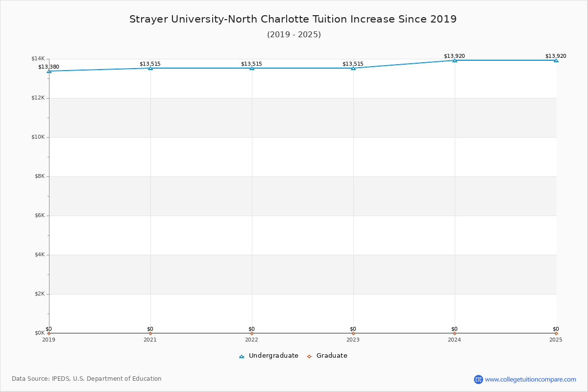
Task: Click the 2019 x-axis label
Action: [x=49, y=340]
